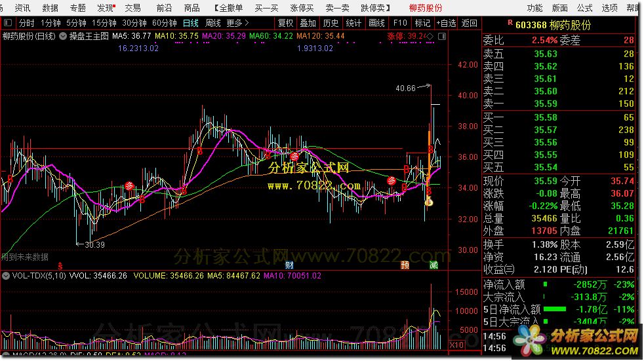Click the 预 forecast marker icon
Image resolution: width=644 pixels, height=361 pixels.
coord(405,265)
